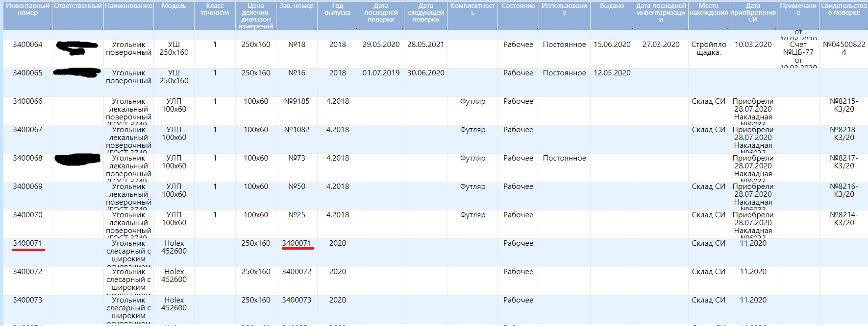The image size is (868, 326).
Task: Select certificate cell №8214-КЗ/20
Action: click(x=843, y=219)
